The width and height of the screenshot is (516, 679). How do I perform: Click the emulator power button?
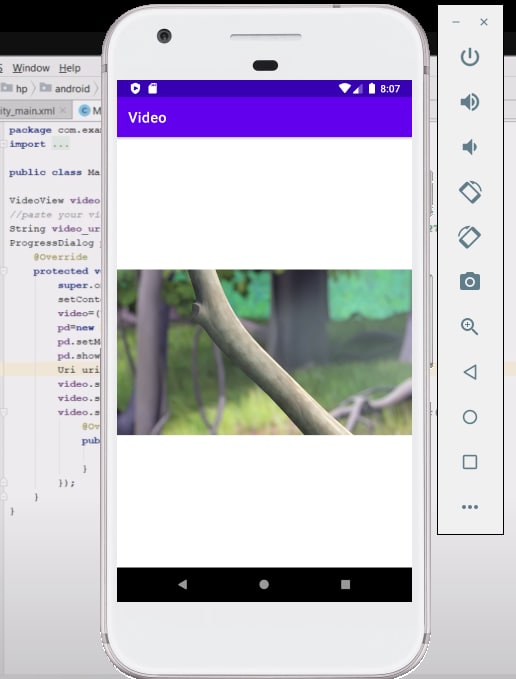pos(470,57)
